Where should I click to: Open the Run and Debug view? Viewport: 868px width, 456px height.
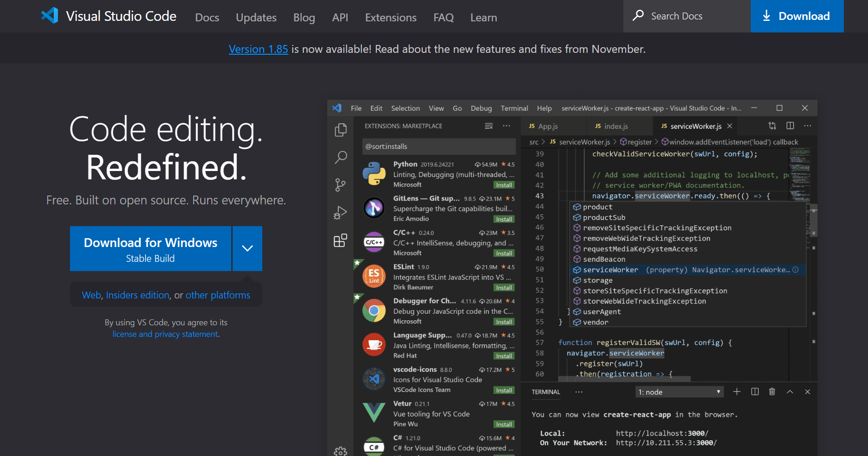340,212
